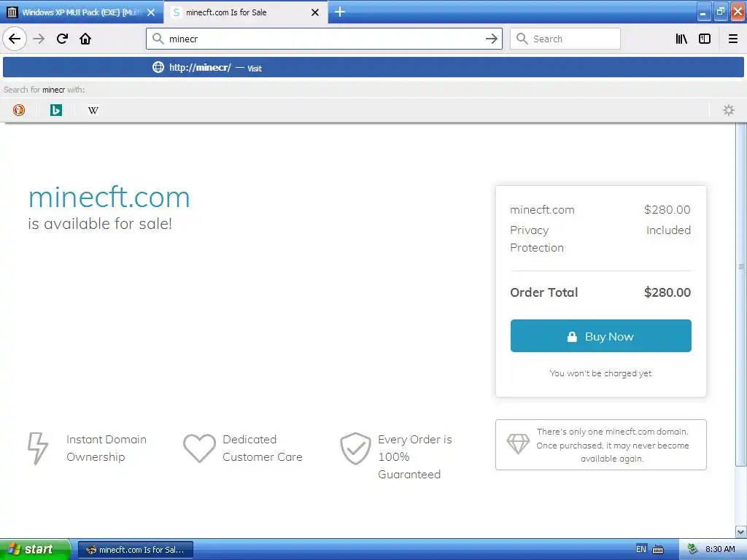
Task: Click 'You won't be charged yet' text
Action: tap(600, 373)
